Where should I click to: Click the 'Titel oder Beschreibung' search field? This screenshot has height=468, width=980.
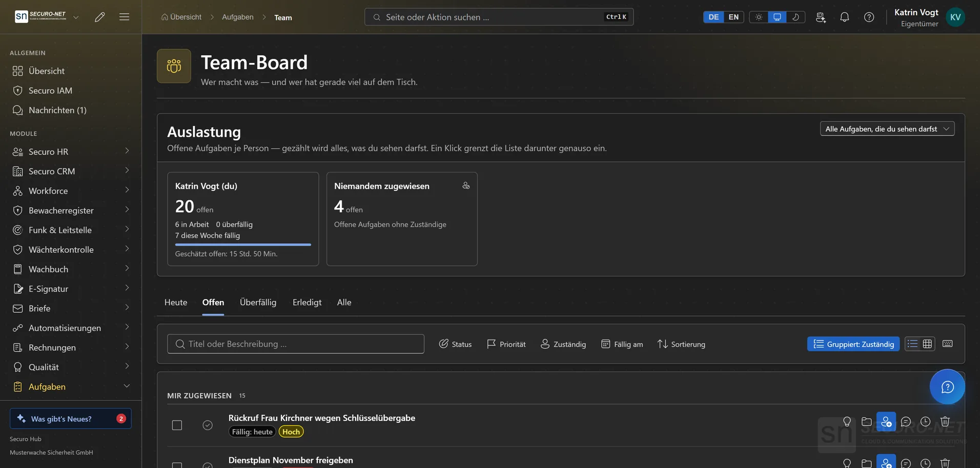[296, 344]
